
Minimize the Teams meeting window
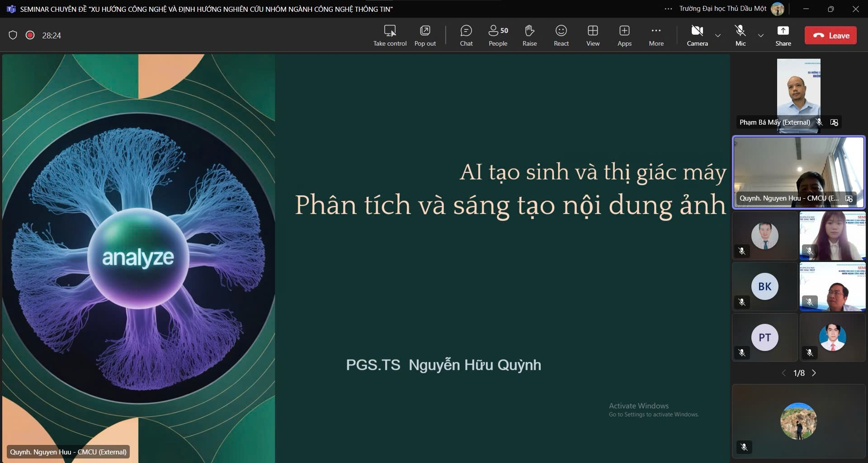tap(806, 9)
